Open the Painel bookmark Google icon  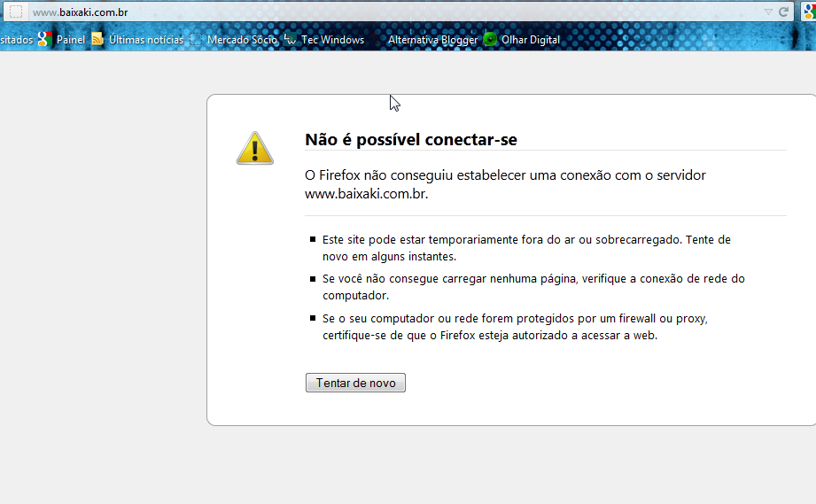coord(45,39)
